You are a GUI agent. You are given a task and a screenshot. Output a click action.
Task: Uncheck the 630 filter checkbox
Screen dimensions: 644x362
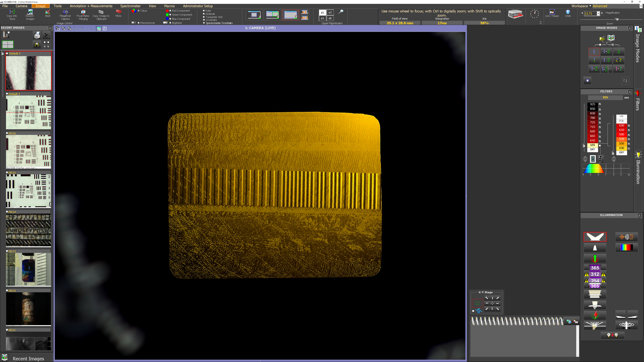[x=629, y=125]
